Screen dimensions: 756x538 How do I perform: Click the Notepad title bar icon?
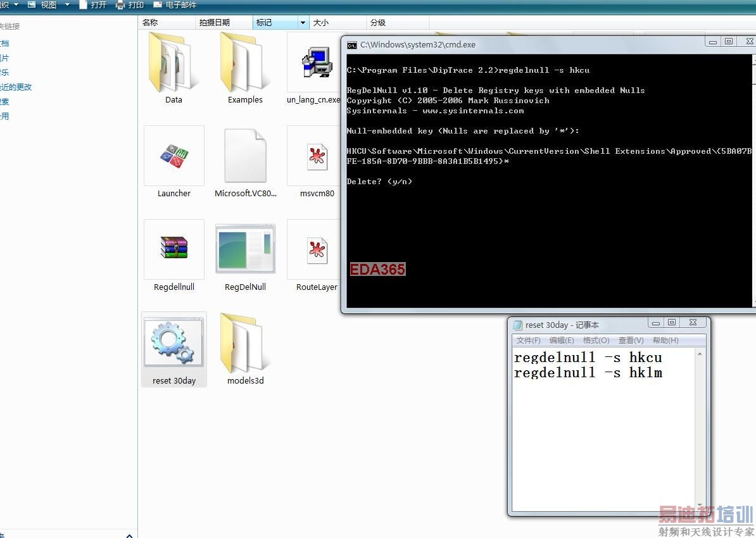pyautogui.click(x=518, y=325)
